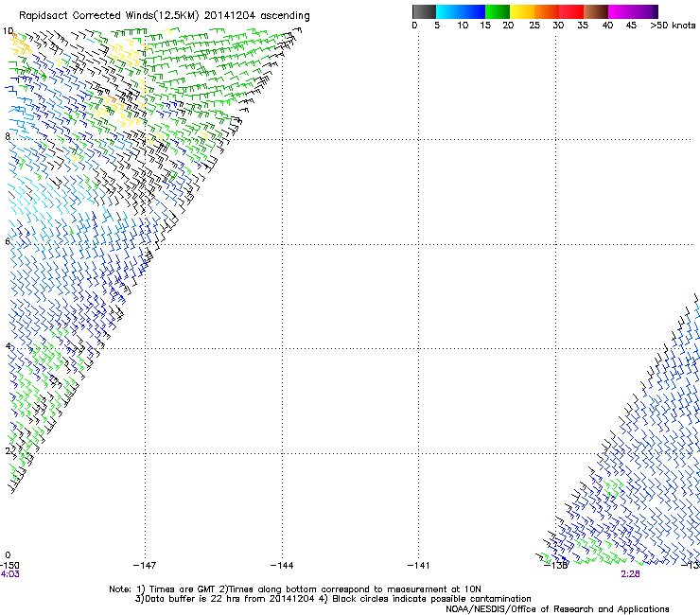The image size is (700, 615).
Task: Click the latitude axis label '4'
Action: click(x=8, y=345)
